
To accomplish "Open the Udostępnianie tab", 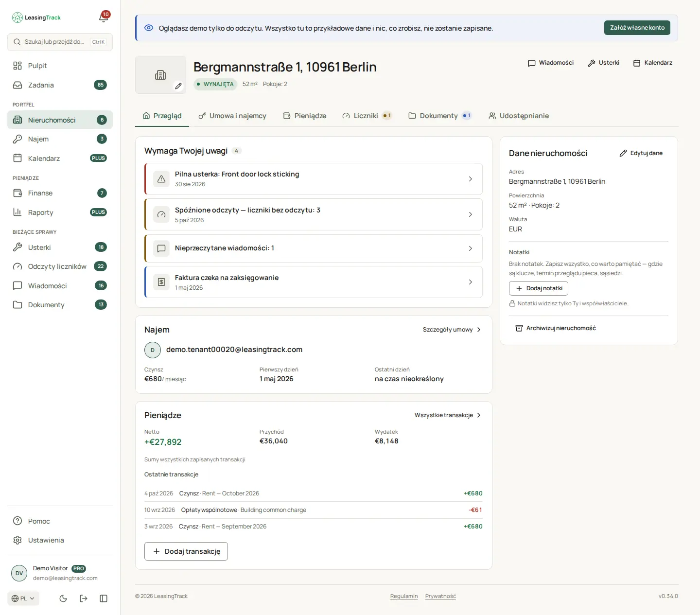I will 519,116.
